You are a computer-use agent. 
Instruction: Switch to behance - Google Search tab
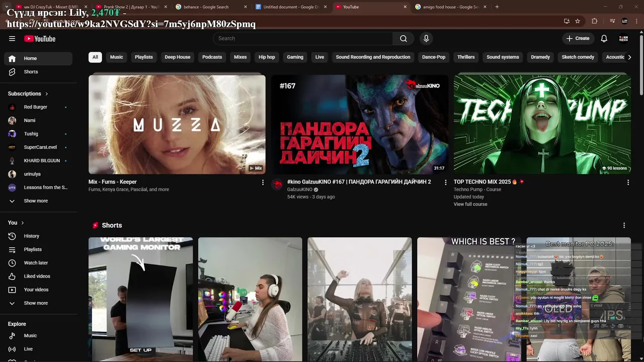pos(211,7)
